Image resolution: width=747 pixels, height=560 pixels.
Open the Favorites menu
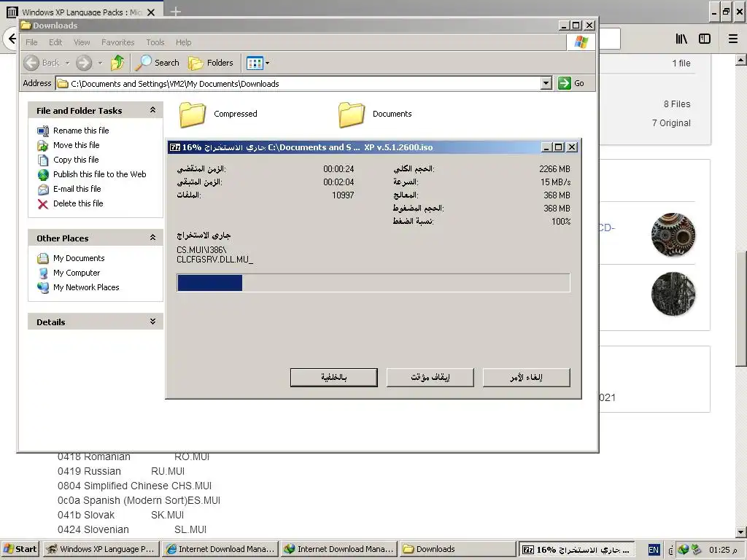click(117, 42)
